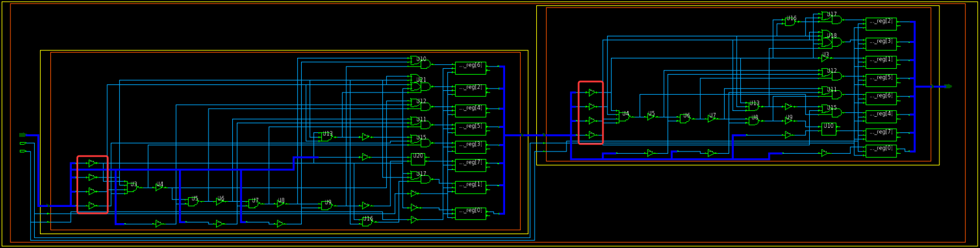This screenshot has height=248, width=980.
Task: Select gate U16 in the left module
Action: point(367,221)
